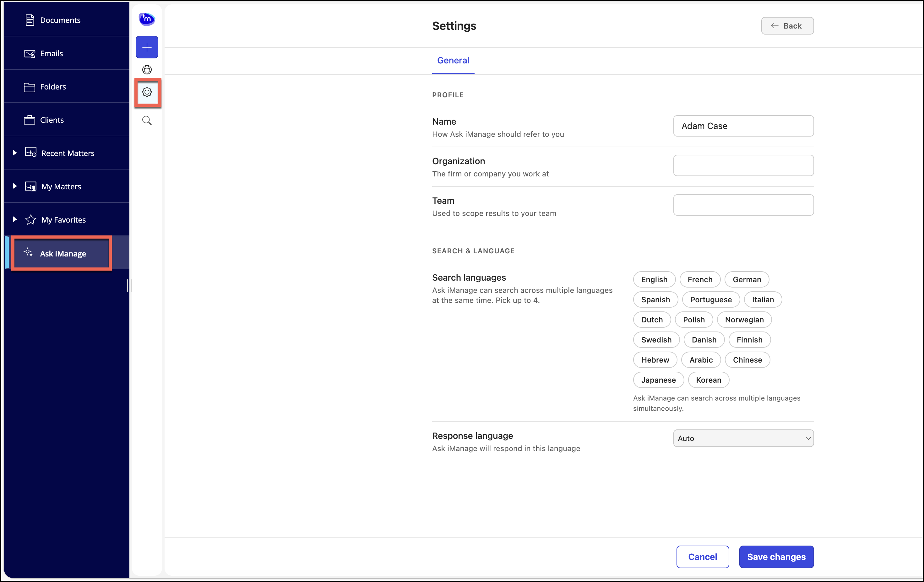Viewport: 924px width, 582px height.
Task: Toggle the Hebrew search language
Action: coord(655,360)
